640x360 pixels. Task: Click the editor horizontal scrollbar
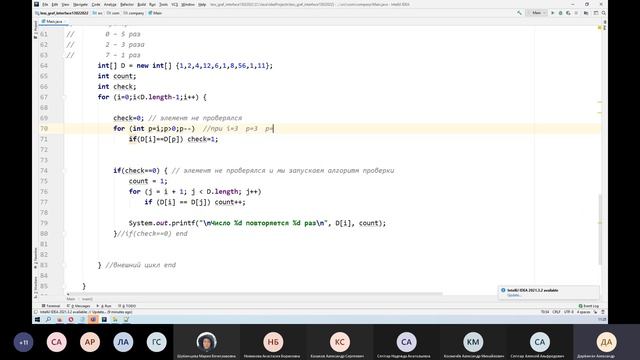(x=254, y=293)
